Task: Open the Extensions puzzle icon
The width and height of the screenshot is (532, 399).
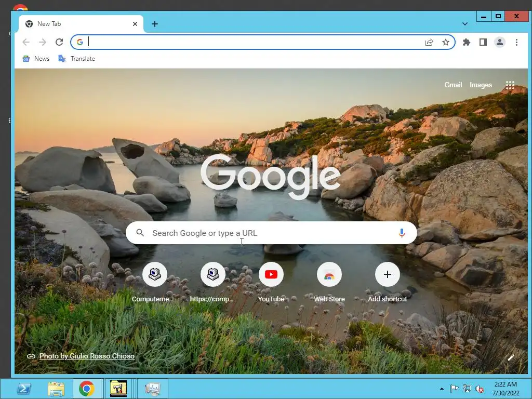Action: click(467, 42)
